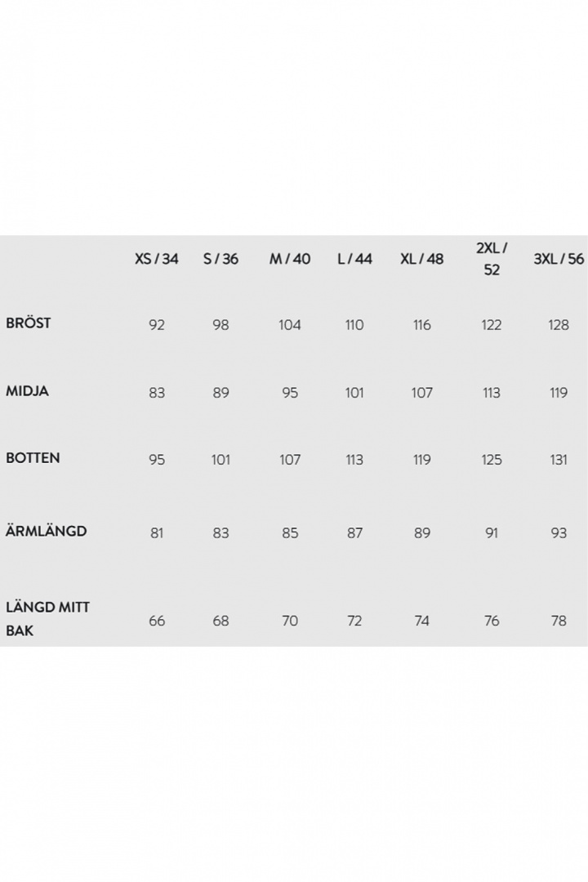Click the 3XL / 56 column header
Image resolution: width=588 pixels, height=882 pixels.
pyautogui.click(x=559, y=259)
